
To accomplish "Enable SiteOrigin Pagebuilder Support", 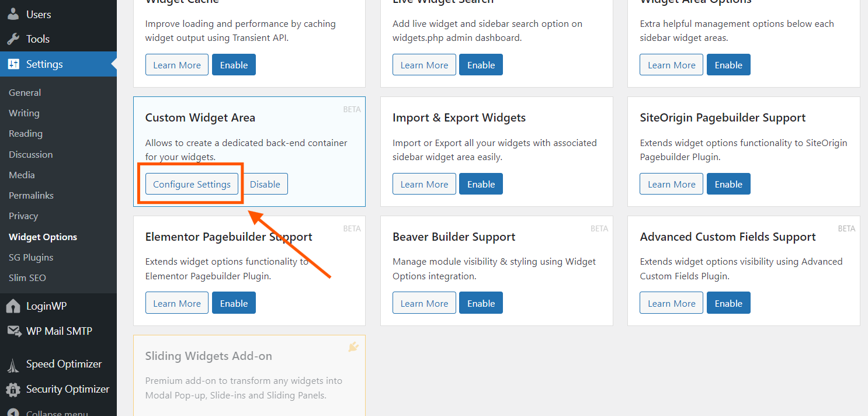I will (x=728, y=184).
